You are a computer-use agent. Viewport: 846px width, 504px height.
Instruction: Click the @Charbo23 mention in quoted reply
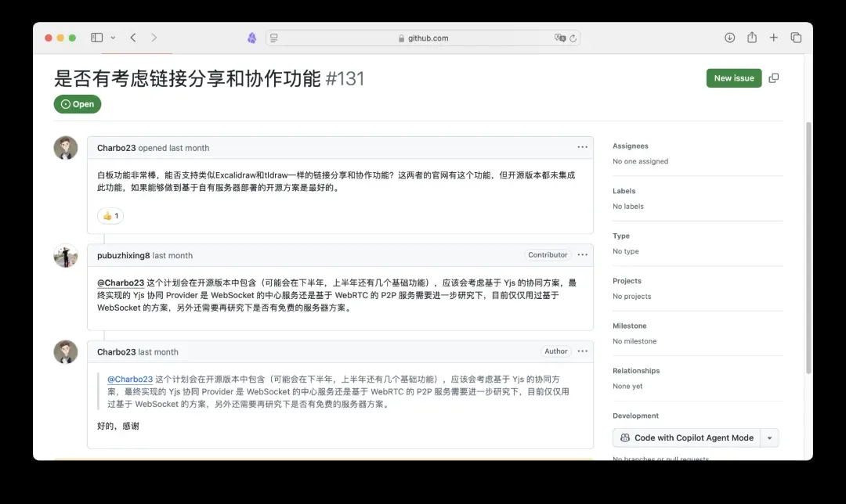(x=130, y=380)
